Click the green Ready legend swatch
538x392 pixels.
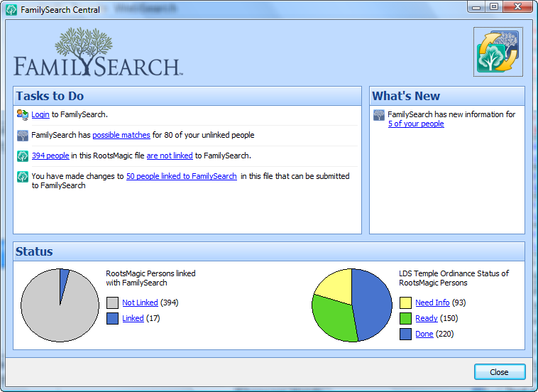(405, 319)
